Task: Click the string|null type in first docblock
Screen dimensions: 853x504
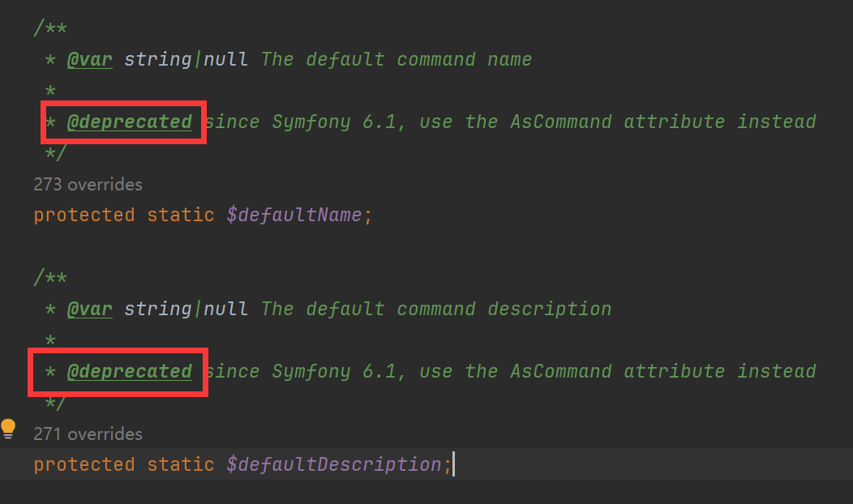Action: [186, 59]
